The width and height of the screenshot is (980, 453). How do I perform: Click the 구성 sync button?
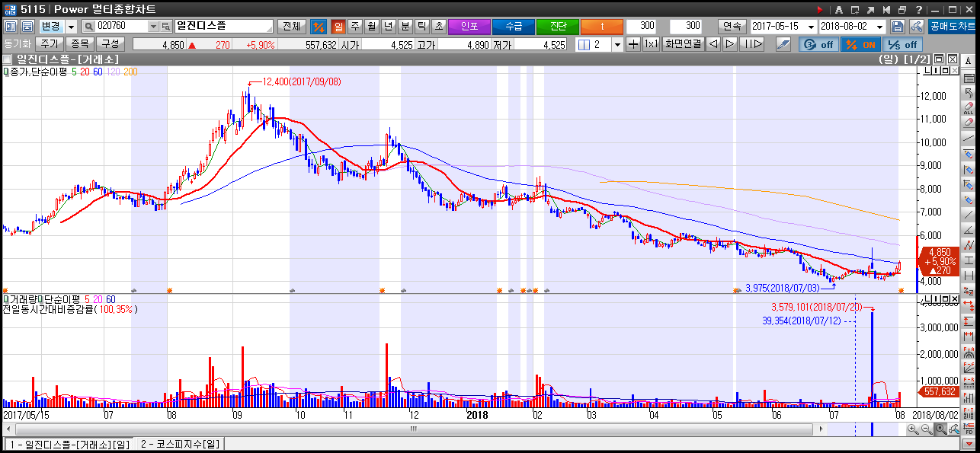tap(110, 44)
